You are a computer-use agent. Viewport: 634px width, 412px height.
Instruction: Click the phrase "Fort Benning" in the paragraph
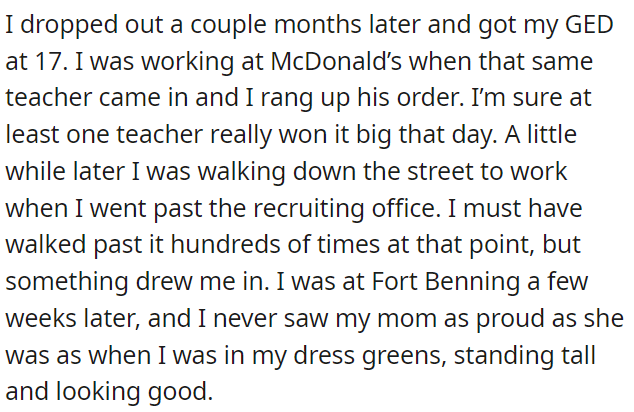[446, 281]
